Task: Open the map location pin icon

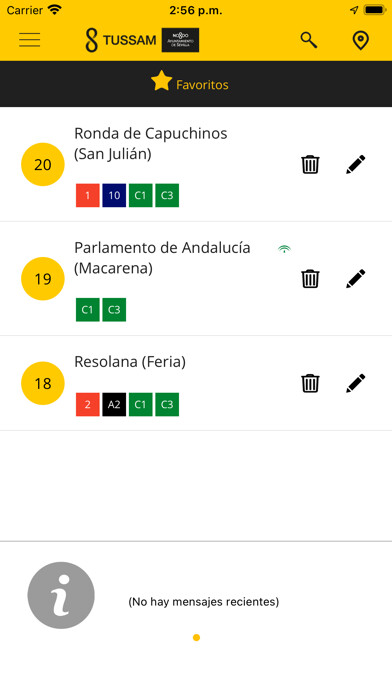Action: (360, 40)
